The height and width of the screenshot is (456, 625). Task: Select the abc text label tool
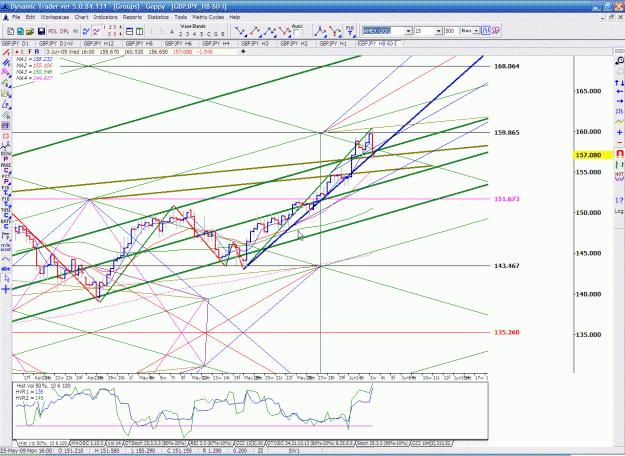pyautogui.click(x=6, y=269)
